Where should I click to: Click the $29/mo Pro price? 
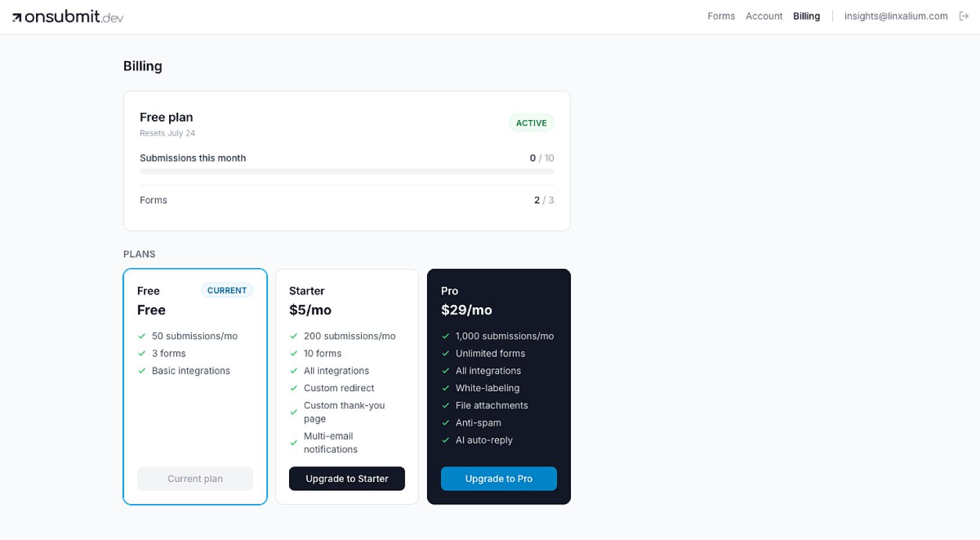(x=467, y=310)
